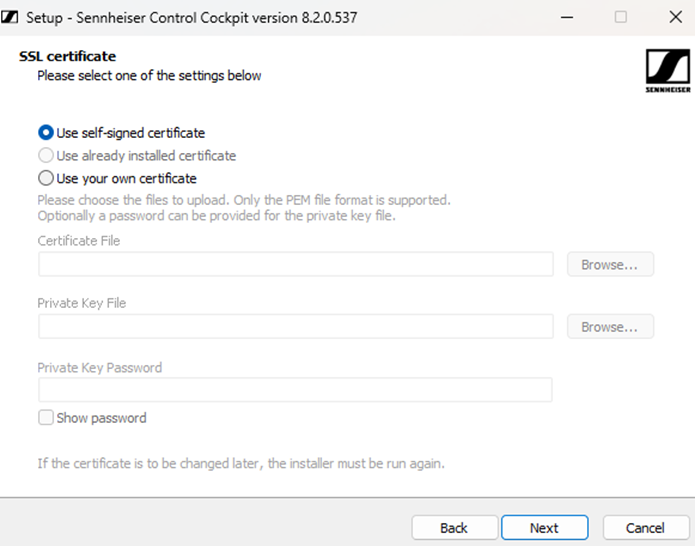Click the SSL certificate heading
The height and width of the screenshot is (546, 695).
coord(67,56)
